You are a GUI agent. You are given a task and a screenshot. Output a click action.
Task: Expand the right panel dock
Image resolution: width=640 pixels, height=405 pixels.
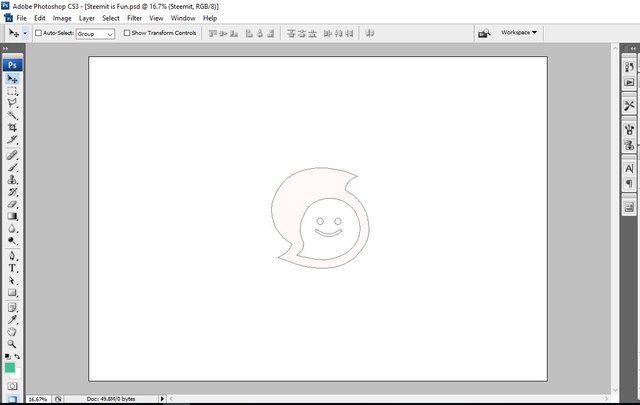pos(633,49)
